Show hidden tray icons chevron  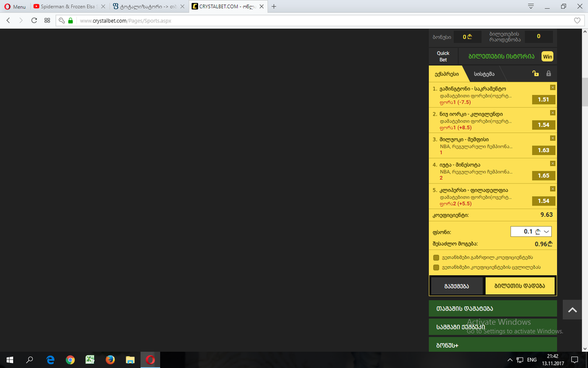coord(510,360)
